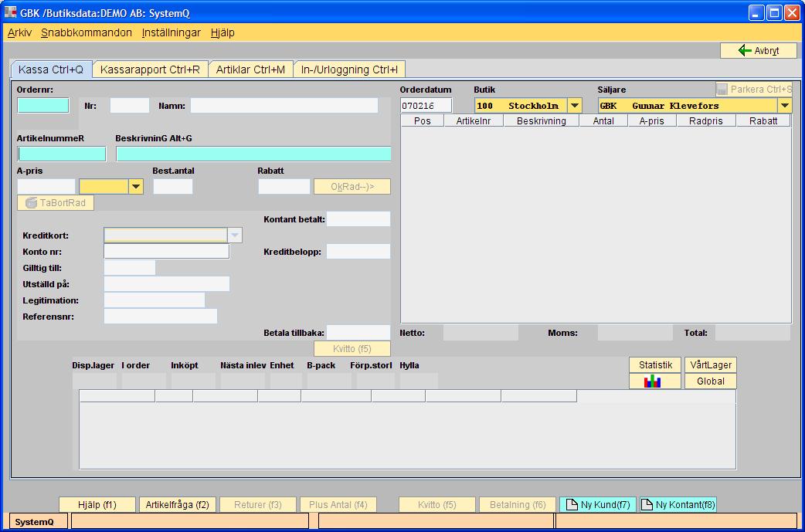Click the Nr input field
Image resolution: width=805 pixels, height=532 pixels.
130,106
